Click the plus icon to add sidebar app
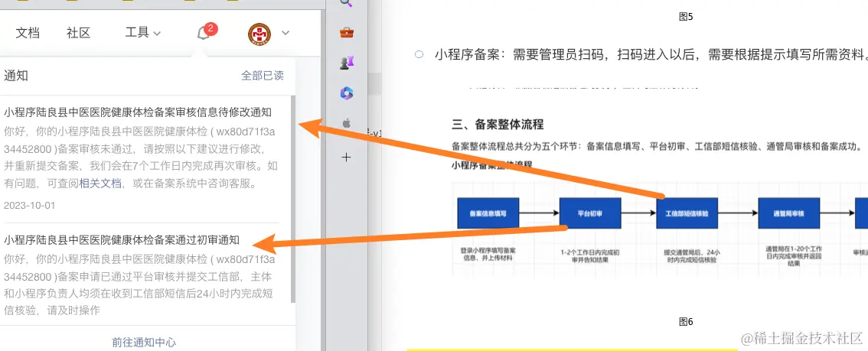 click(x=347, y=158)
